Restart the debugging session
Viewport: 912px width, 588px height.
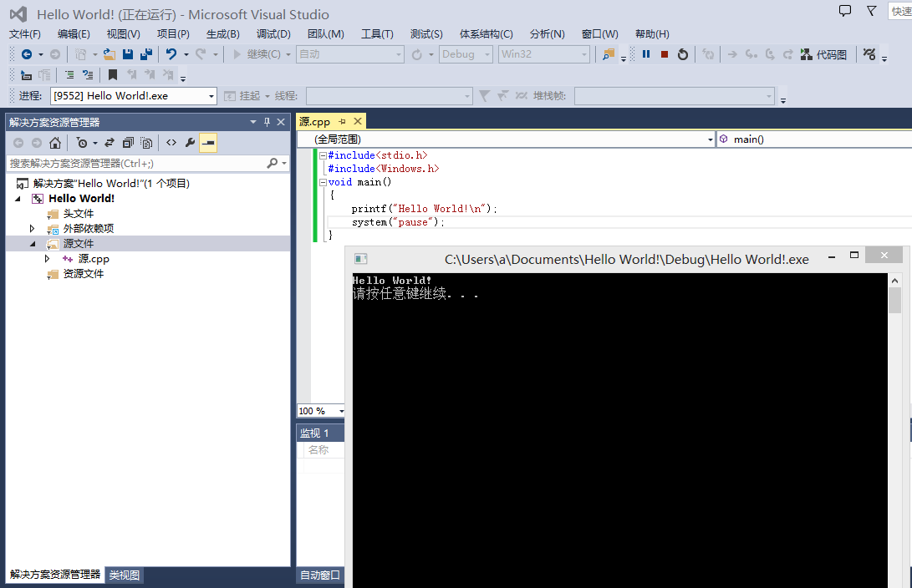683,54
